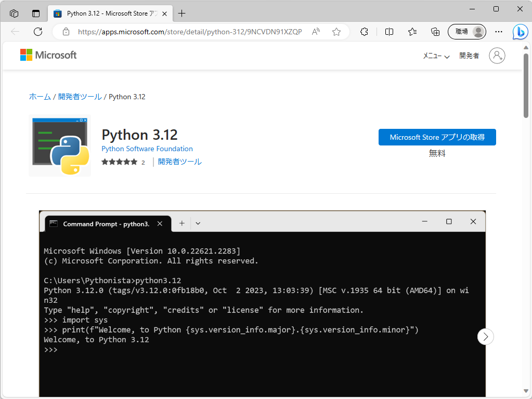Click Microsoft Store アプリの取得 button
Image resolution: width=532 pixels, height=399 pixels.
(x=437, y=137)
